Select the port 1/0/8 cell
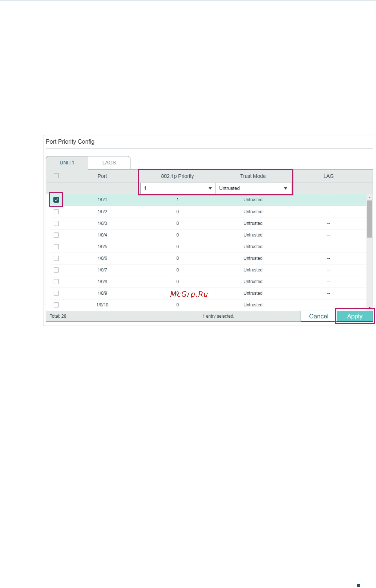The width and height of the screenshot is (376, 588). click(x=102, y=282)
